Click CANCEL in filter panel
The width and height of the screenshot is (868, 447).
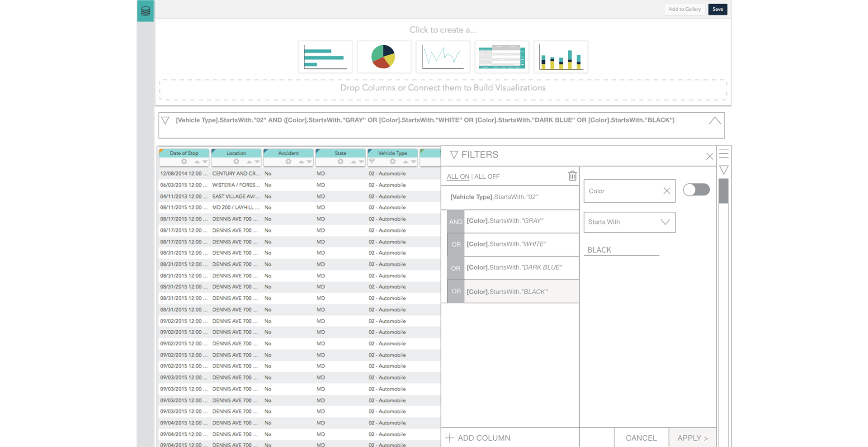(x=641, y=438)
